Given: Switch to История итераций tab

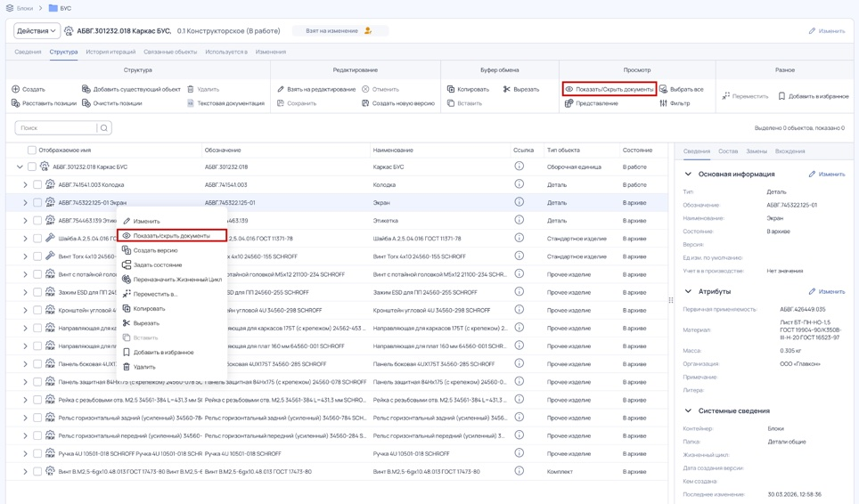Looking at the screenshot, I should coord(110,52).
